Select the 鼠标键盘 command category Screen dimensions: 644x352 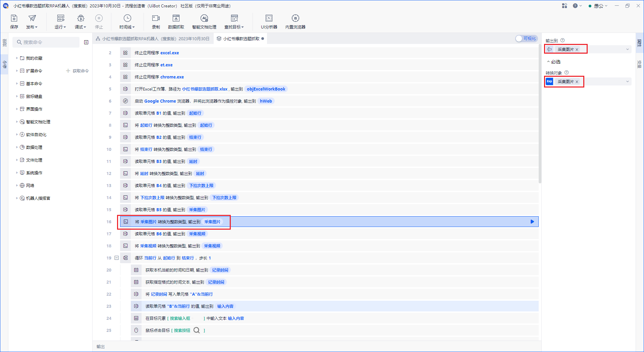point(34,96)
